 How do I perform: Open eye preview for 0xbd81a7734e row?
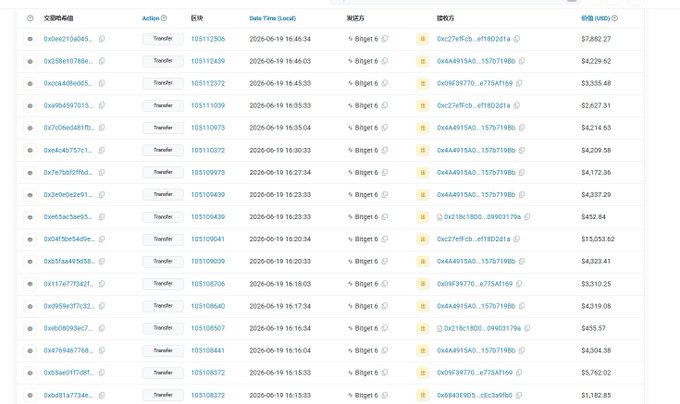tap(30, 395)
